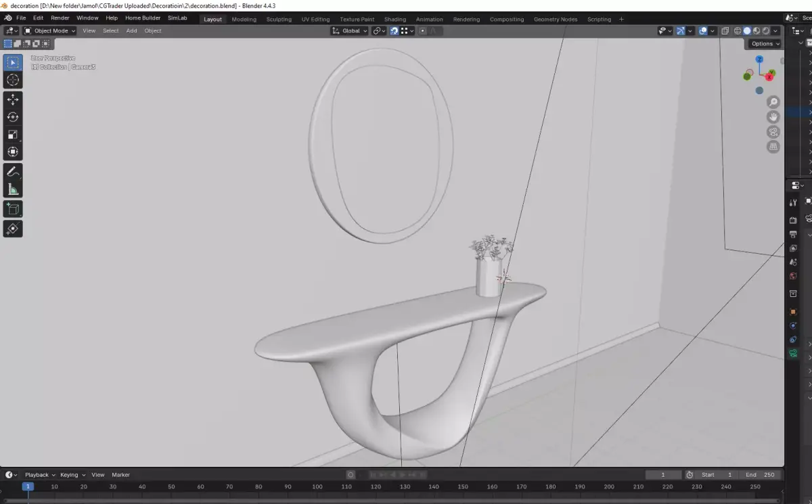Open the Scene properties tab
This screenshot has height=504, width=812.
pyautogui.click(x=793, y=262)
